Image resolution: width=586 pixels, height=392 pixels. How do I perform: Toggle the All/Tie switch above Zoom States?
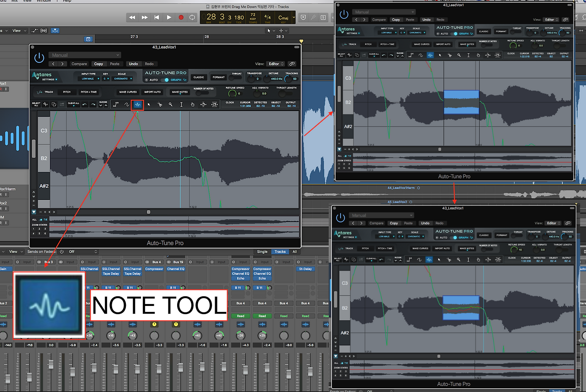tap(41, 220)
